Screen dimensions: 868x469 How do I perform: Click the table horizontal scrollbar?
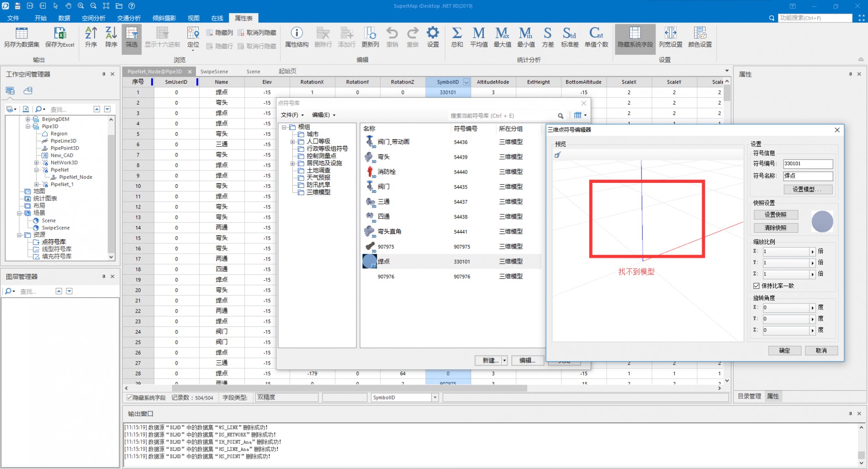coord(349,389)
